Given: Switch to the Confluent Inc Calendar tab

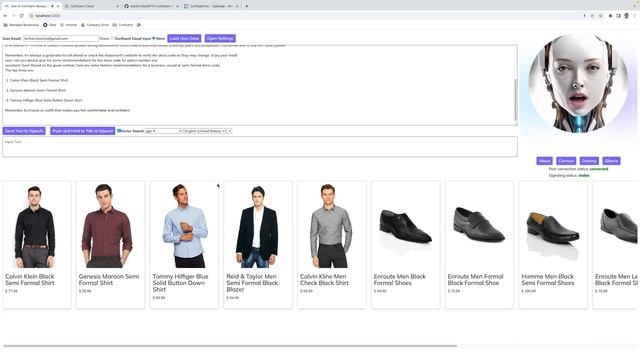Looking at the screenshot, I should coord(210,6).
